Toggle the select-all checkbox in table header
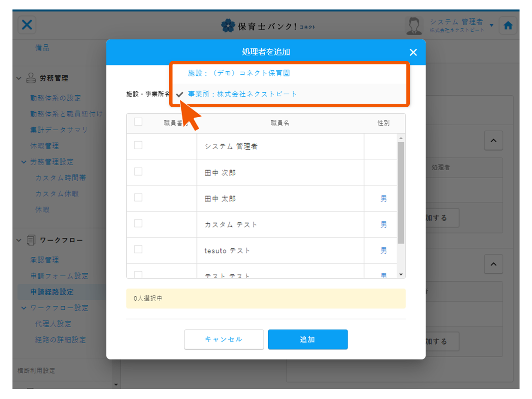This screenshot has width=532, height=399. click(138, 122)
